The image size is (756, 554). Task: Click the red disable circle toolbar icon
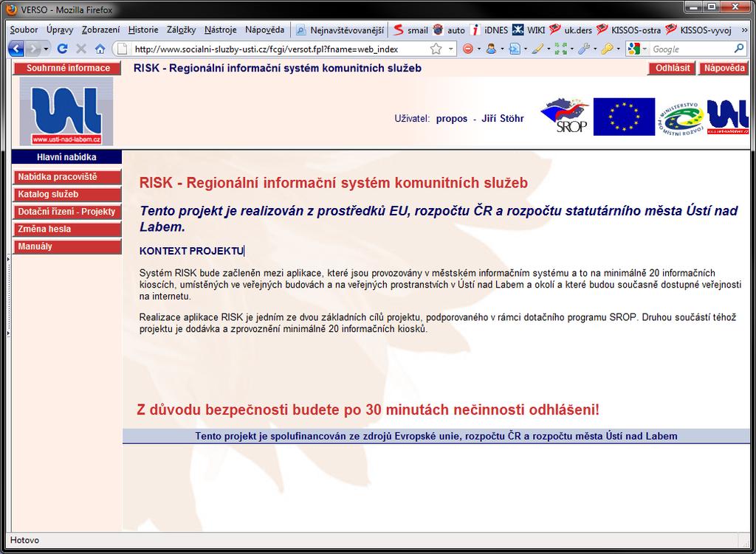(467, 49)
